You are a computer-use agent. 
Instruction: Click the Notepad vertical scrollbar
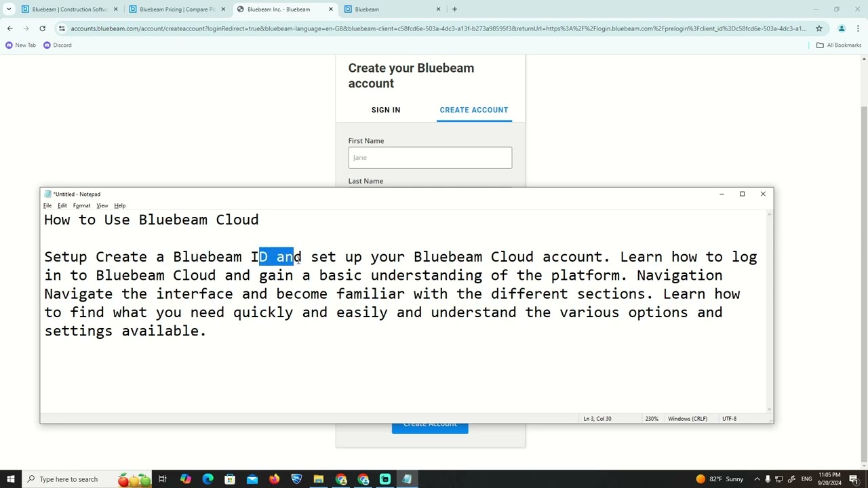pyautogui.click(x=770, y=312)
